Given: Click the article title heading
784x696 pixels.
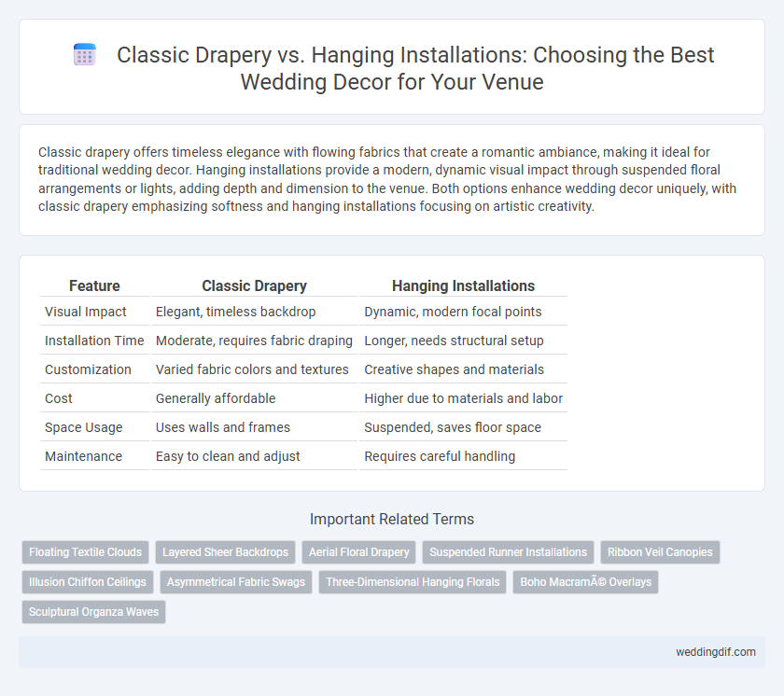Looking at the screenshot, I should point(415,68).
